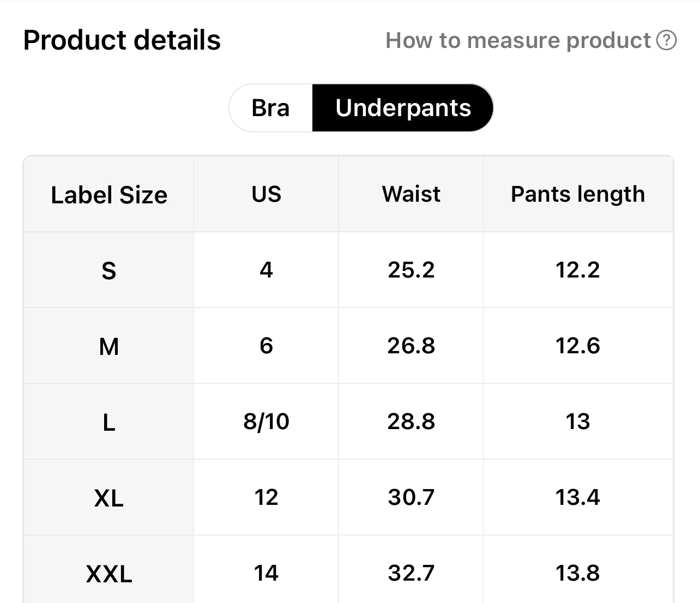This screenshot has width=700, height=603.
Task: Open How to measure product link
Action: click(518, 40)
